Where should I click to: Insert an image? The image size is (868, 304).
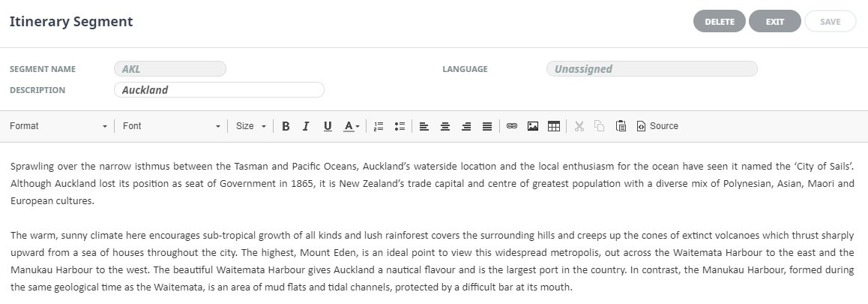[x=533, y=127]
